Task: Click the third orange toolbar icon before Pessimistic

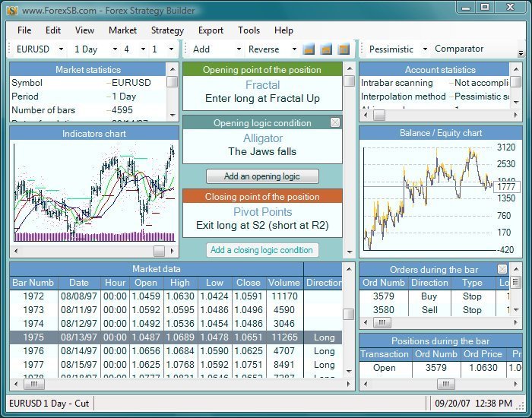Action: pyautogui.click(x=344, y=49)
